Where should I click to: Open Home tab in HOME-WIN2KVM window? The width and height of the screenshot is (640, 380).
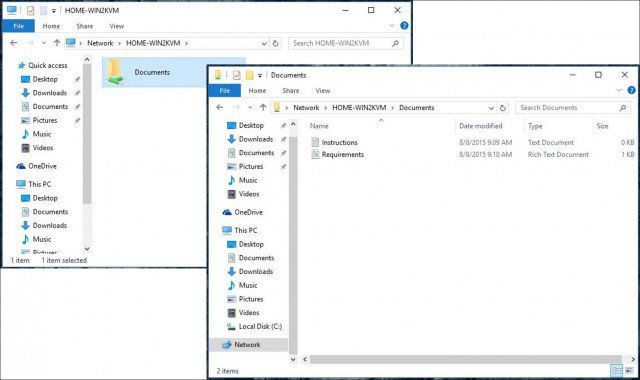[x=51, y=26]
